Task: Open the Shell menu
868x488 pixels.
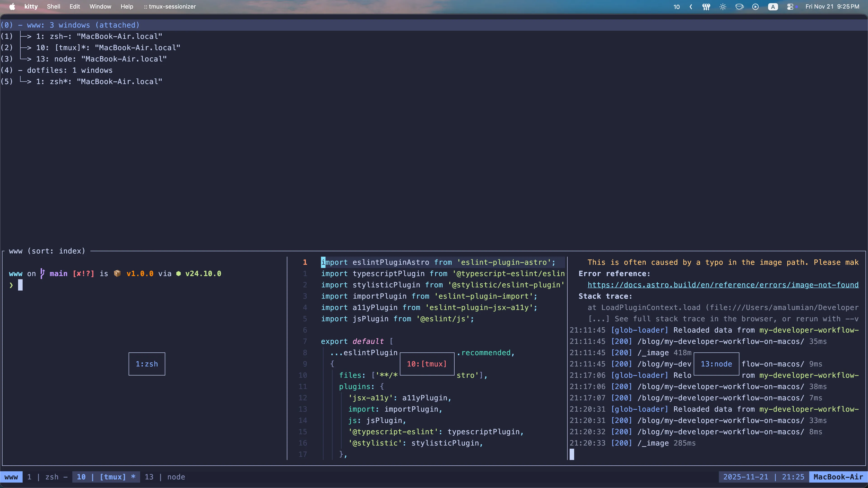Action: click(x=54, y=6)
